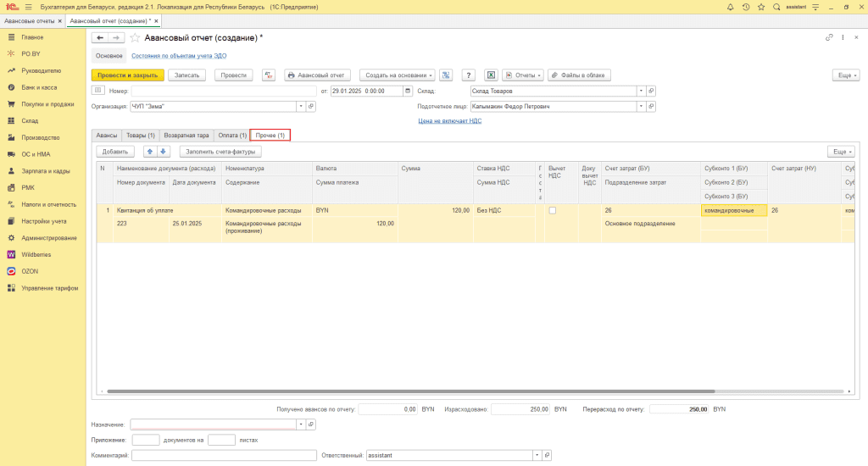The image size is (868, 466).
Task: Expand the Создать на основании dropdown
Action: pos(397,75)
